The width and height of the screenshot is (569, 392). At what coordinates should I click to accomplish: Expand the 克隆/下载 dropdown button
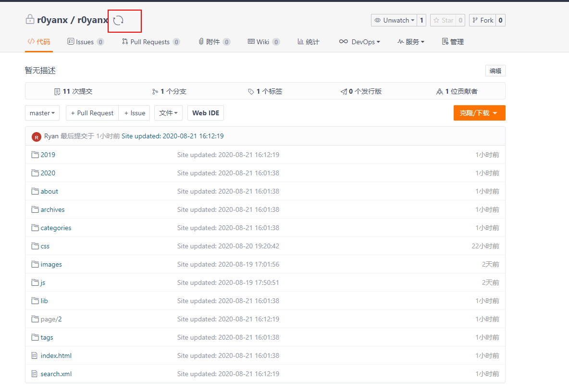coord(479,113)
